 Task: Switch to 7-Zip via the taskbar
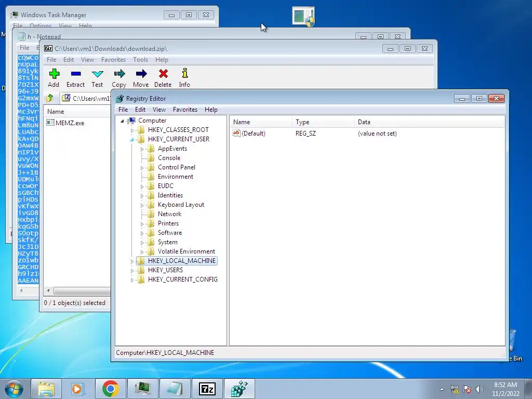207,389
